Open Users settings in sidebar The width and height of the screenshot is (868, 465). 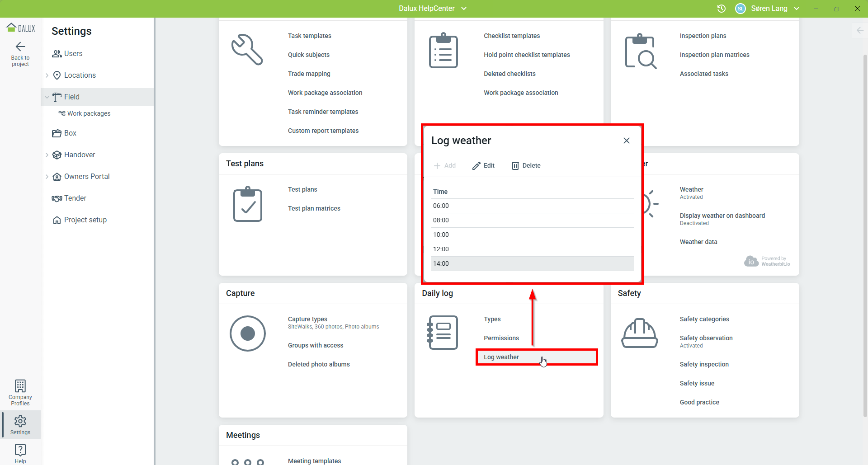click(x=73, y=54)
